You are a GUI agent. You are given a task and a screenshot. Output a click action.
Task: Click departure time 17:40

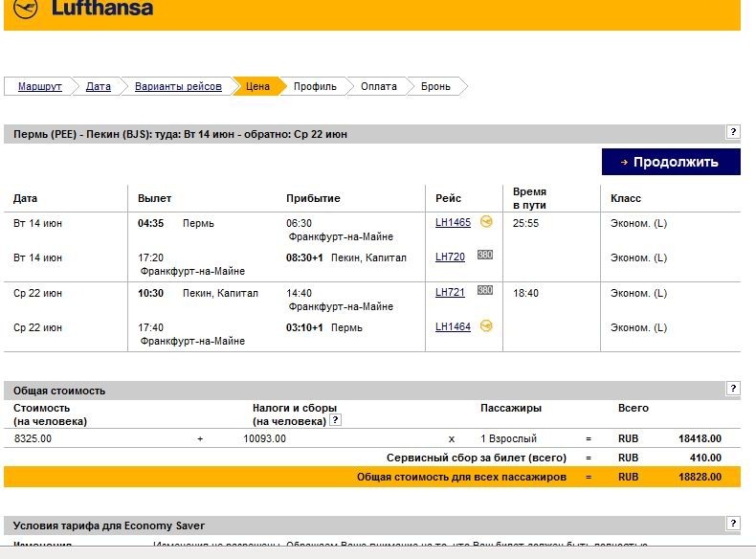point(150,327)
